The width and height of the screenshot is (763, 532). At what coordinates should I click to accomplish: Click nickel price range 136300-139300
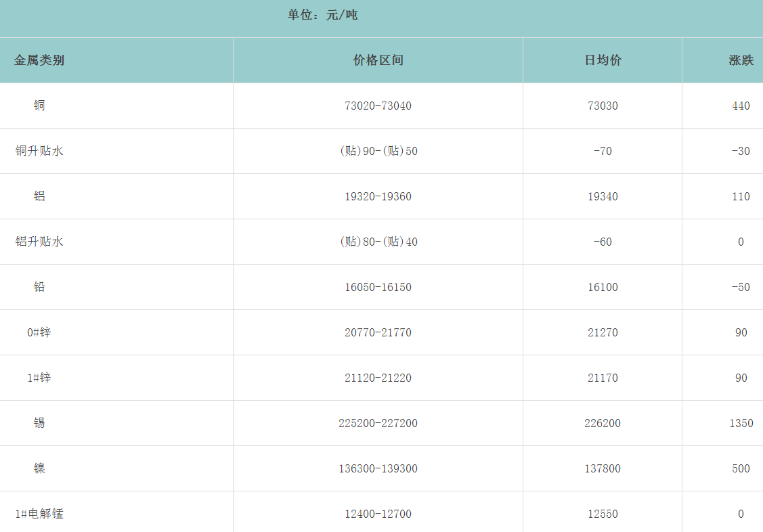pos(378,468)
